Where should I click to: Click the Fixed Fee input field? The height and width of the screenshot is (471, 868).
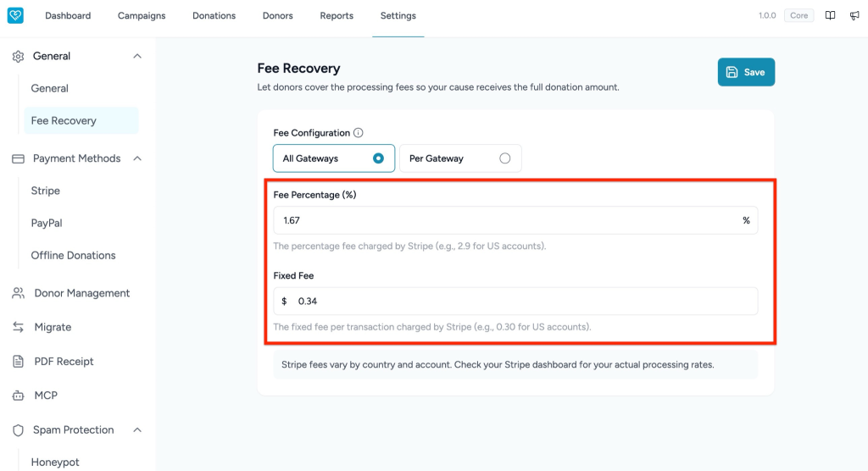coord(515,301)
